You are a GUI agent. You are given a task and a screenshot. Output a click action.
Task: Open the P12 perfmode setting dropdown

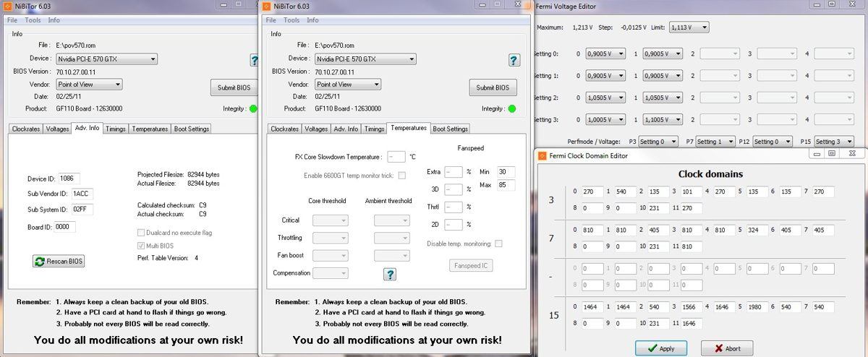[x=773, y=142]
